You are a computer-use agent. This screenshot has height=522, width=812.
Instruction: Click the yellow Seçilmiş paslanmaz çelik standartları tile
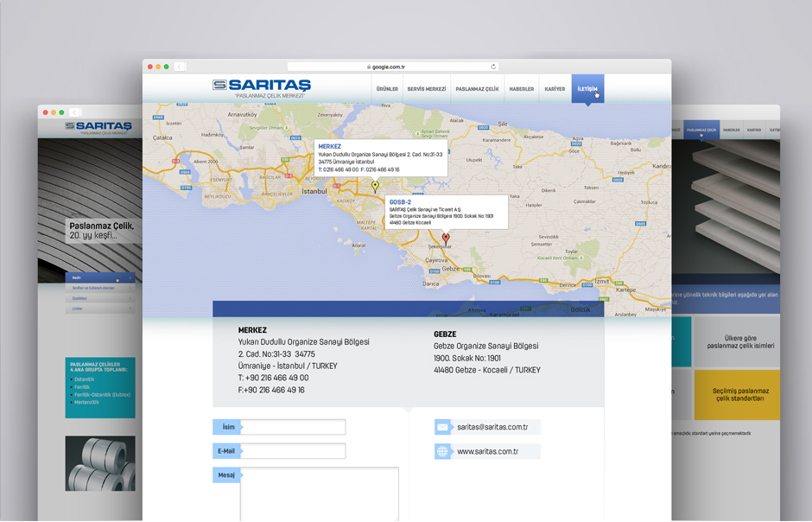pyautogui.click(x=737, y=395)
